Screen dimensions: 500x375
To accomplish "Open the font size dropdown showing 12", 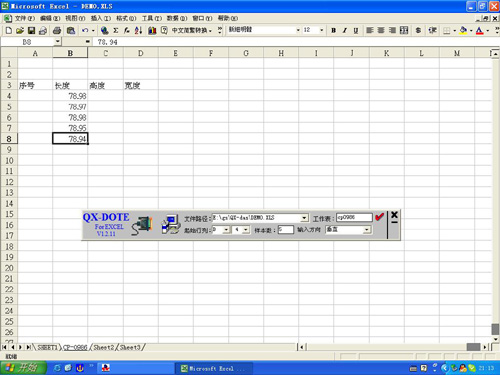I will [x=321, y=30].
